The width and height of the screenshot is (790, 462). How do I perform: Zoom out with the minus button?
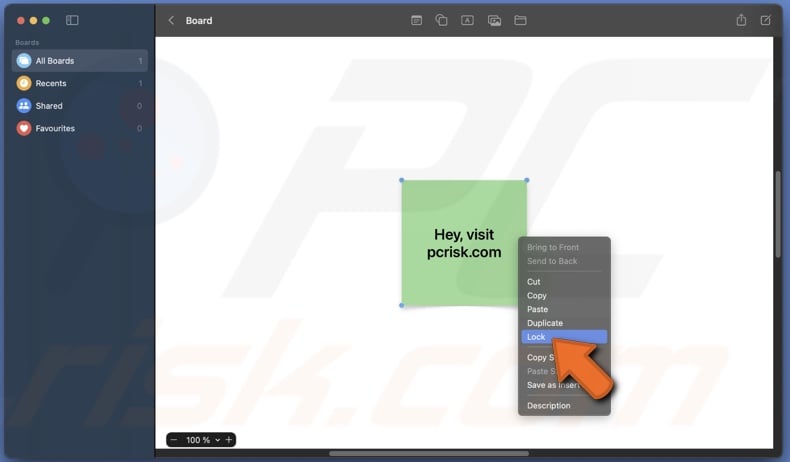tap(174, 440)
